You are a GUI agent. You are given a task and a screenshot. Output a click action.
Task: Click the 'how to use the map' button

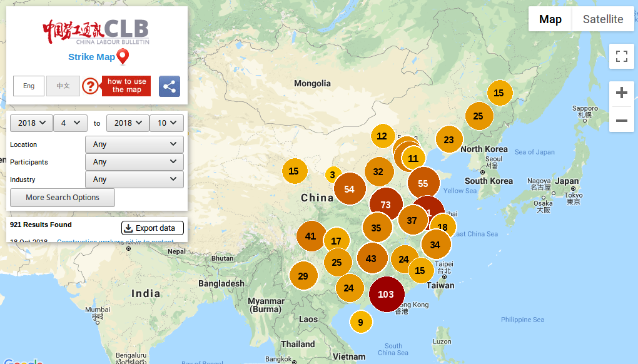[x=126, y=86]
